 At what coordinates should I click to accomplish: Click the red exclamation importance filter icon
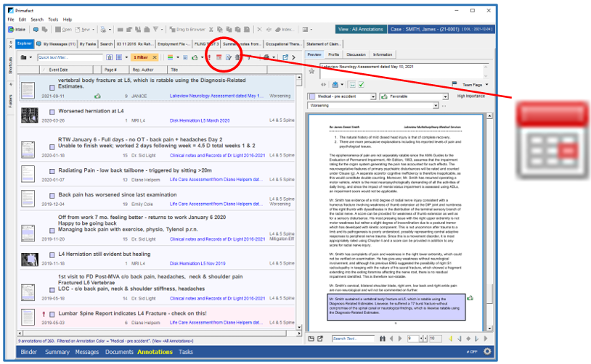coord(210,57)
